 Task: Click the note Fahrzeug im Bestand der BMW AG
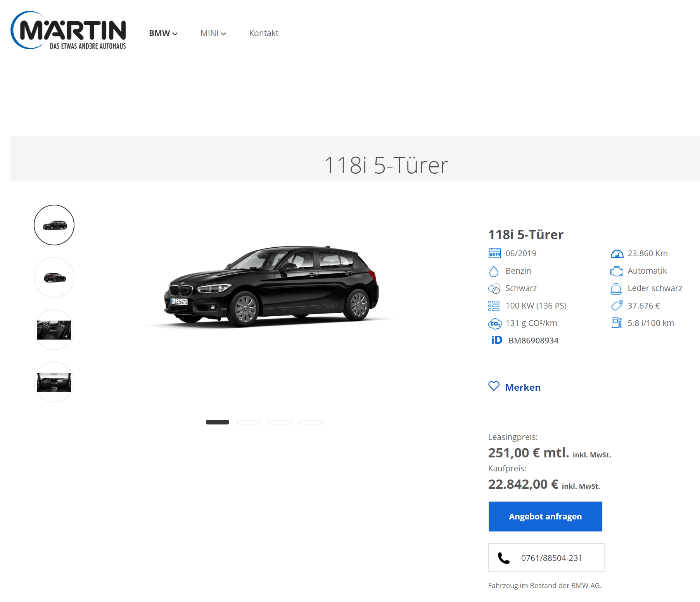[x=545, y=585]
